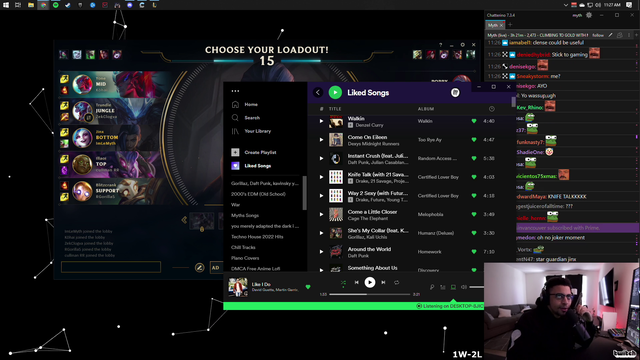The image size is (640, 360).
Task: Open League client settings gear icon
Action: (x=462, y=45)
